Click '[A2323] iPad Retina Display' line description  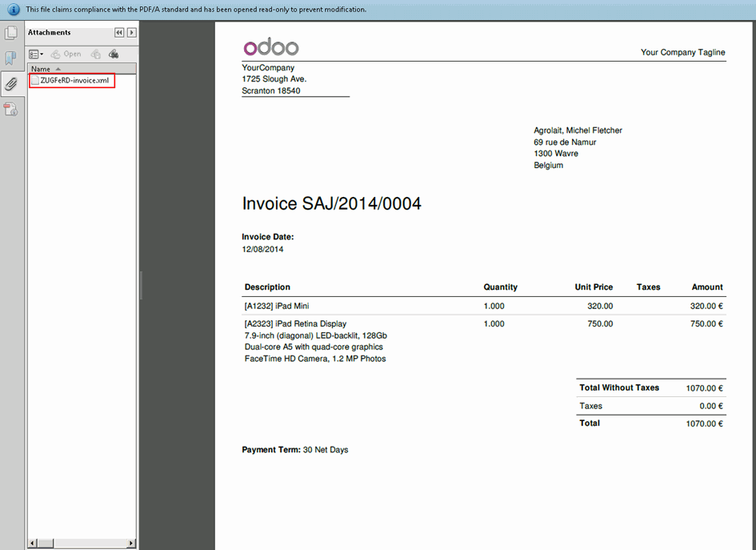[x=295, y=323]
